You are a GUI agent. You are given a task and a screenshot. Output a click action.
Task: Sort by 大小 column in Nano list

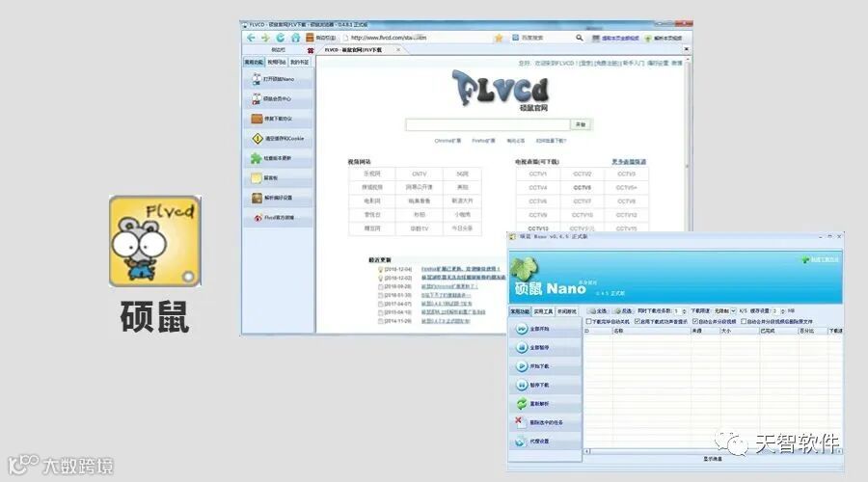739,331
